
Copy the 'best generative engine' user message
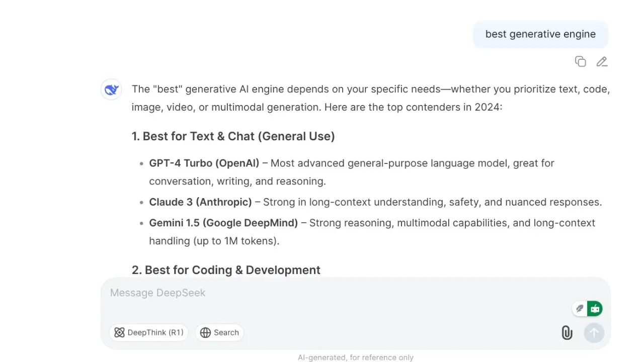pyautogui.click(x=580, y=61)
